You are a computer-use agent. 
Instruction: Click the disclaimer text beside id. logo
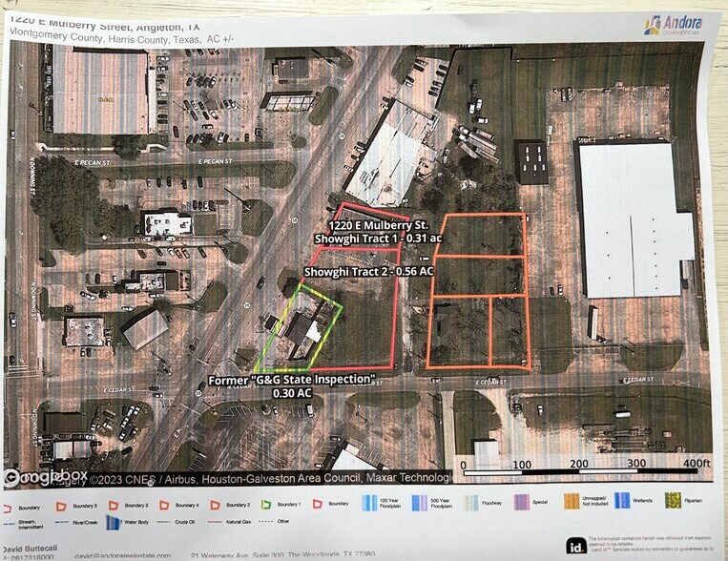coord(650,544)
